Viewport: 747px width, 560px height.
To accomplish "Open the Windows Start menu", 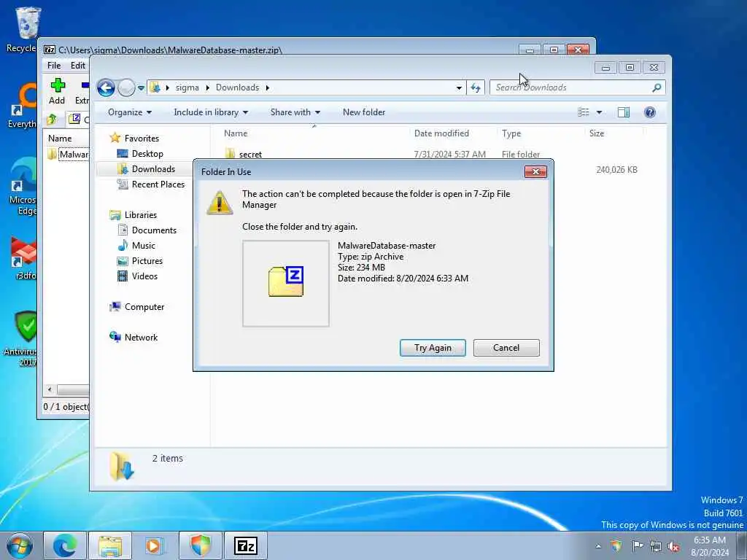I will coord(19,545).
